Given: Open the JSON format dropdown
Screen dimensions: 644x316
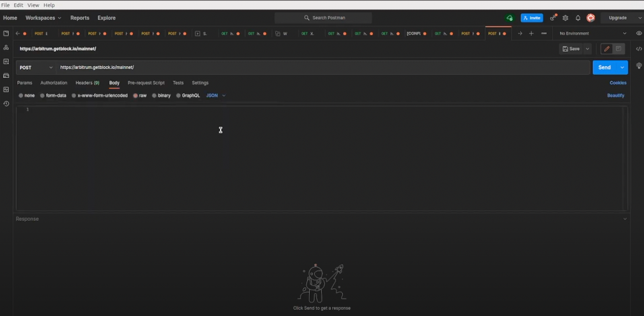Looking at the screenshot, I should tap(216, 96).
